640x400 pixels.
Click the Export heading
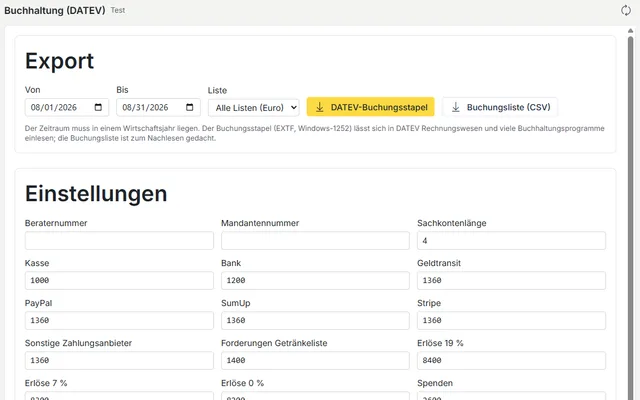[x=60, y=61]
